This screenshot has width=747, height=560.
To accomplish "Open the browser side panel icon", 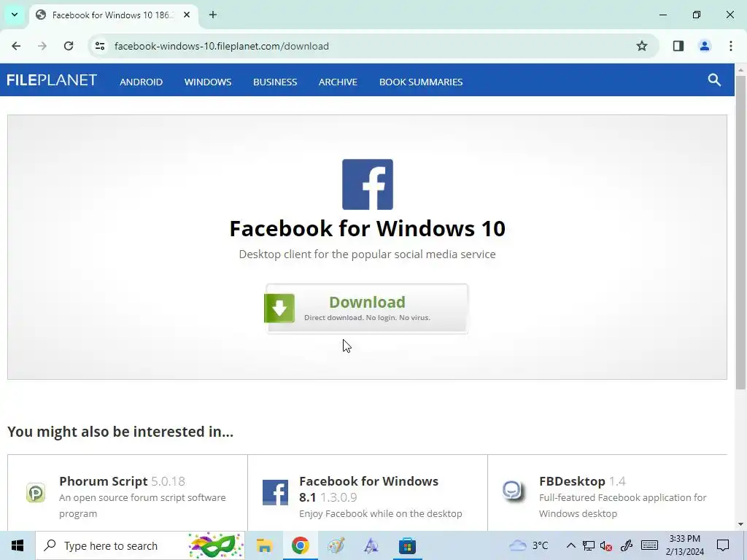I will pos(678,46).
